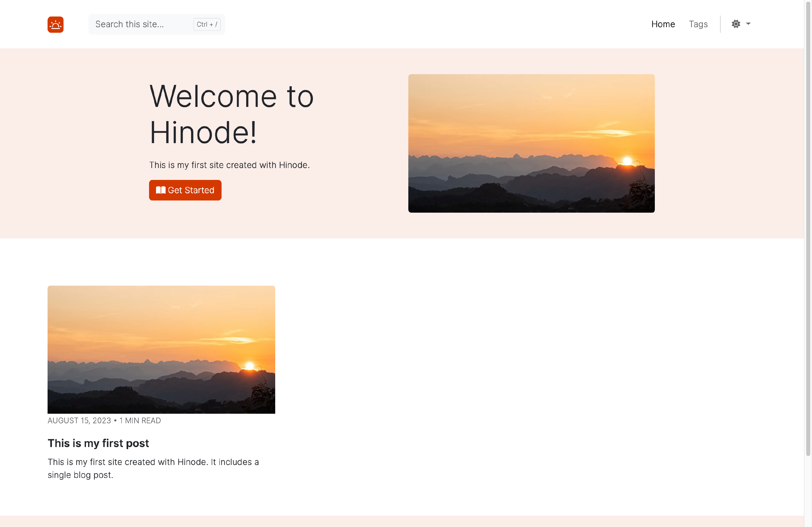Click the magnifier-free Ctrl + / shortcut badge
Image resolution: width=812 pixels, height=527 pixels.
pos(206,24)
